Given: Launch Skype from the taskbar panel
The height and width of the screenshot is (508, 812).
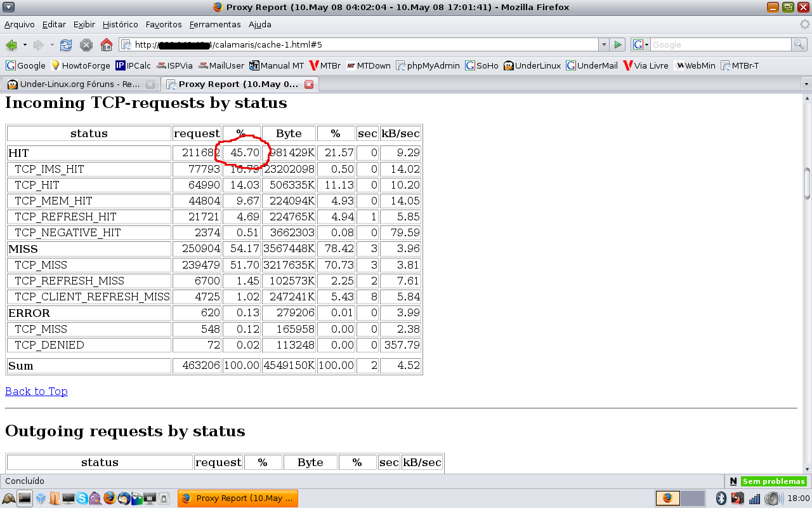Looking at the screenshot, I should tap(82, 498).
